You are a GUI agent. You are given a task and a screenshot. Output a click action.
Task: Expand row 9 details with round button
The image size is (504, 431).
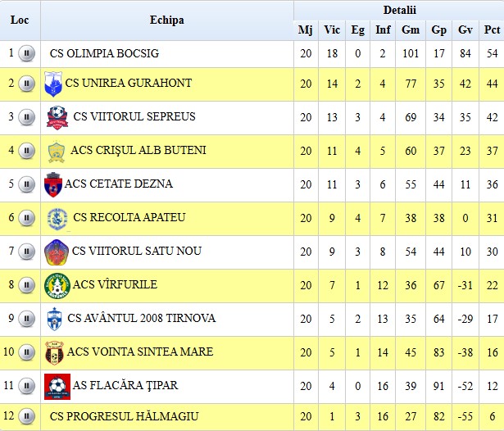pos(26,318)
